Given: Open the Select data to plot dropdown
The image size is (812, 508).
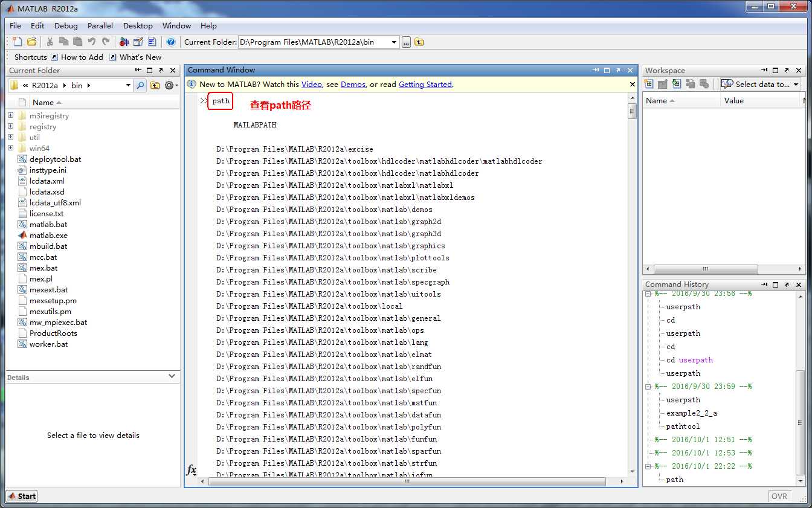Looking at the screenshot, I should (796, 84).
